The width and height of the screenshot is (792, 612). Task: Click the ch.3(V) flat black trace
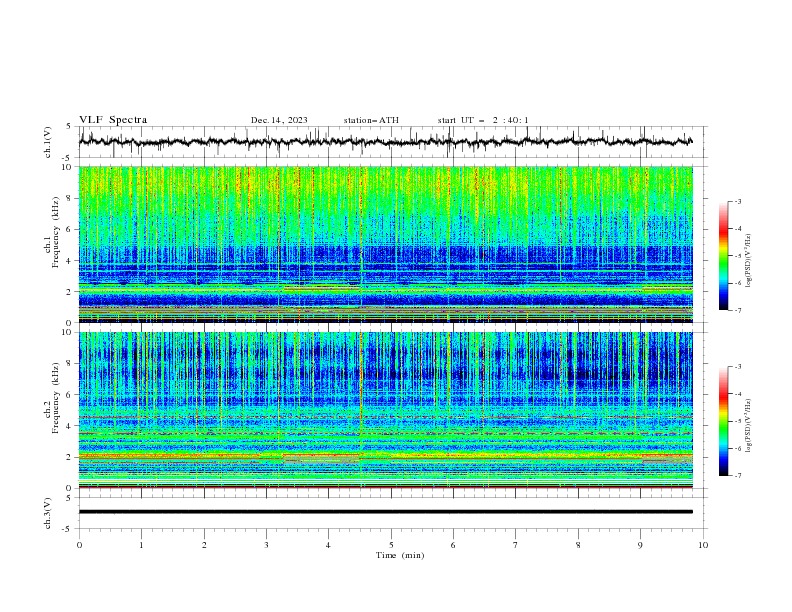pos(386,512)
